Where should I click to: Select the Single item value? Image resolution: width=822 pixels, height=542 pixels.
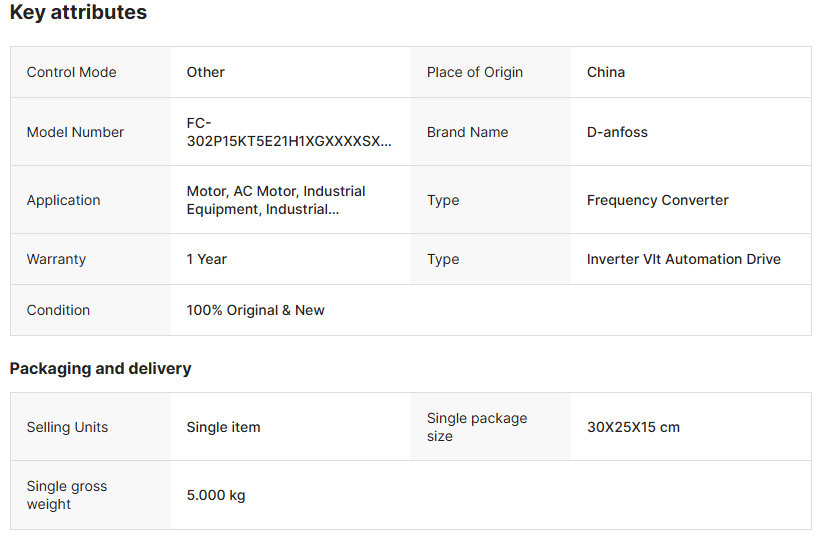223,427
